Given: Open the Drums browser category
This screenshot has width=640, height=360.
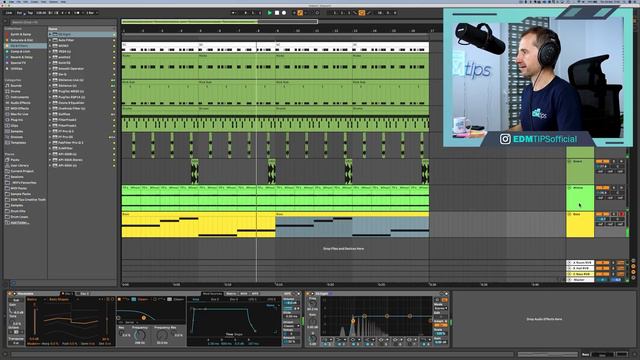Looking at the screenshot, I should 15,91.
